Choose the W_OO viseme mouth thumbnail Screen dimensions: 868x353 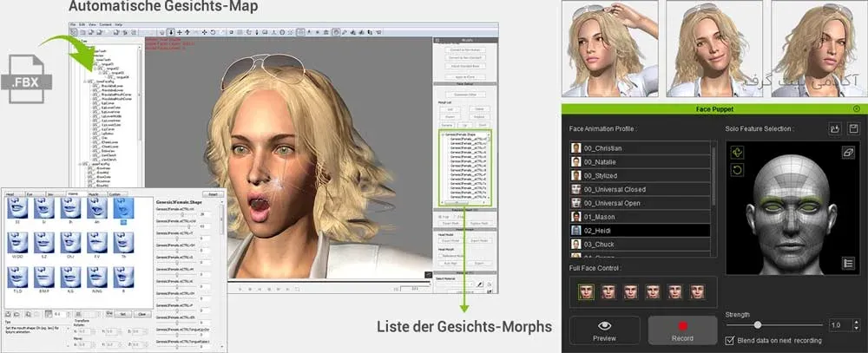(x=16, y=243)
